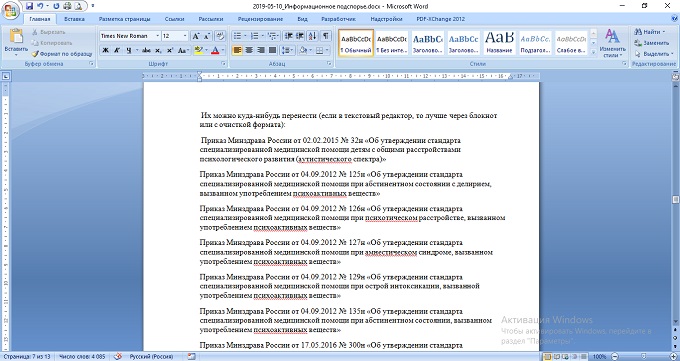The width and height of the screenshot is (680, 361).
Task: Click the quick print icon in the Quick Access Toolbar
Action: pyautogui.click(x=67, y=6)
